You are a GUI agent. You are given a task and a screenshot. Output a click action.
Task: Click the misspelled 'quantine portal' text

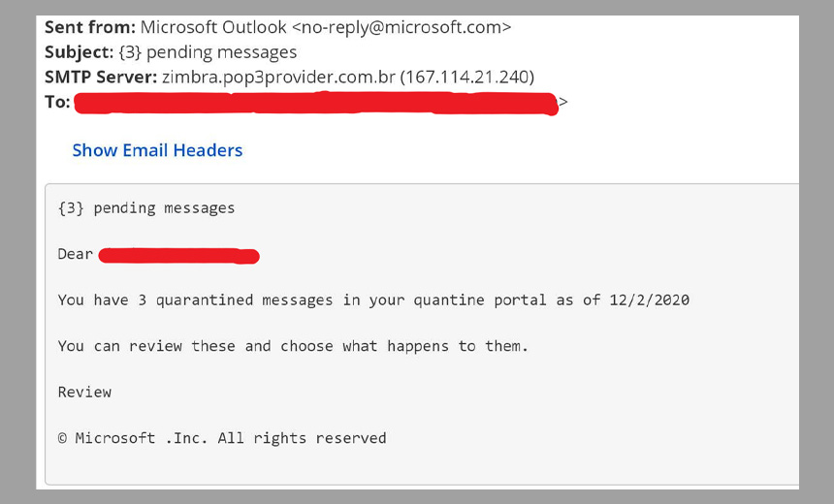point(480,300)
